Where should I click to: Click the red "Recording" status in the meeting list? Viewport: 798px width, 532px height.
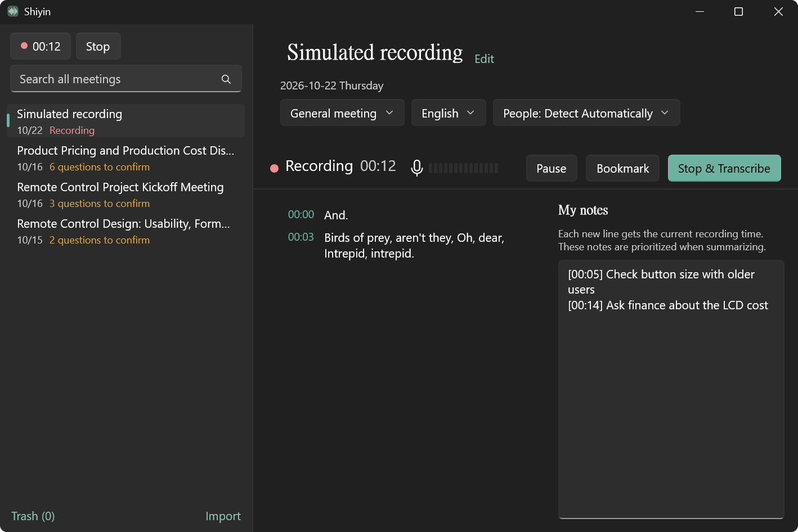[72, 130]
